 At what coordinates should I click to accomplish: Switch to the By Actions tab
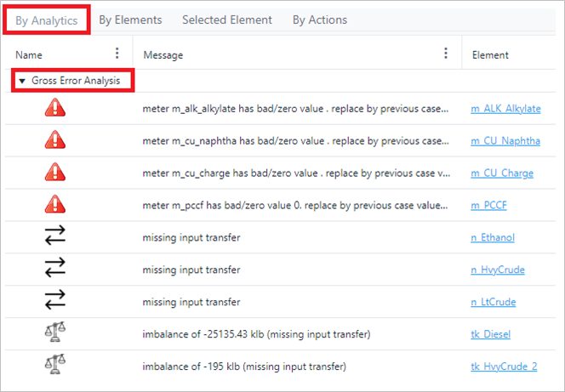pyautogui.click(x=319, y=20)
